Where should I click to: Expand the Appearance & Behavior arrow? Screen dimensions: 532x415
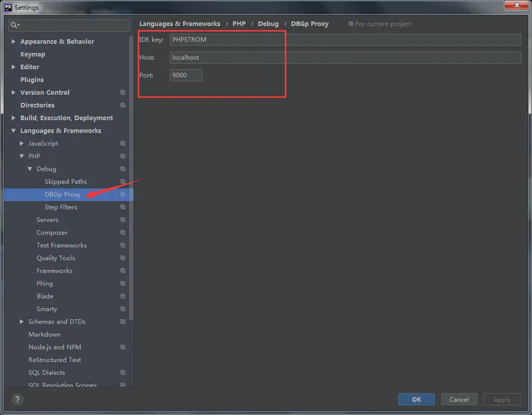pyautogui.click(x=13, y=41)
